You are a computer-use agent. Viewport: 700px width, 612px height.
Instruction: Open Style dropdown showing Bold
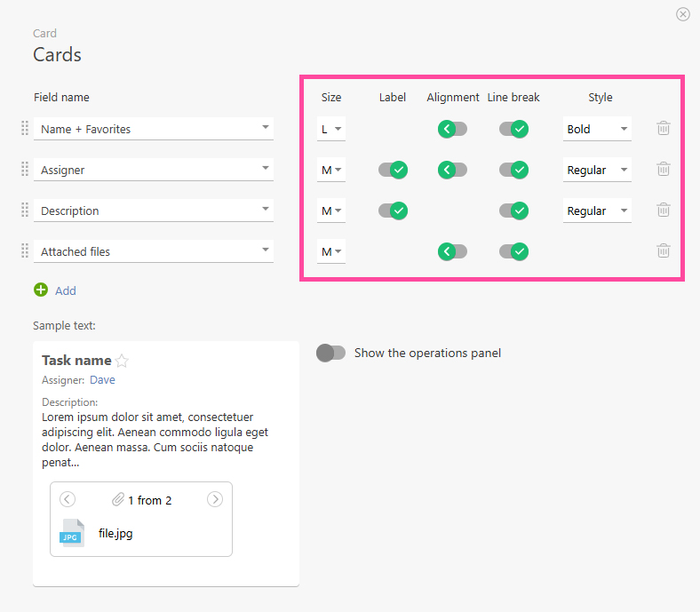(597, 129)
